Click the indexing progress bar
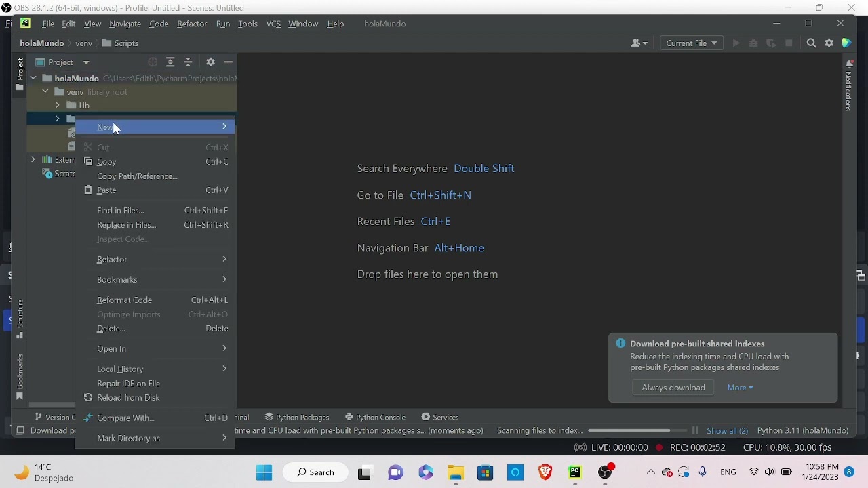Viewport: 868px width, 488px height. (637, 431)
